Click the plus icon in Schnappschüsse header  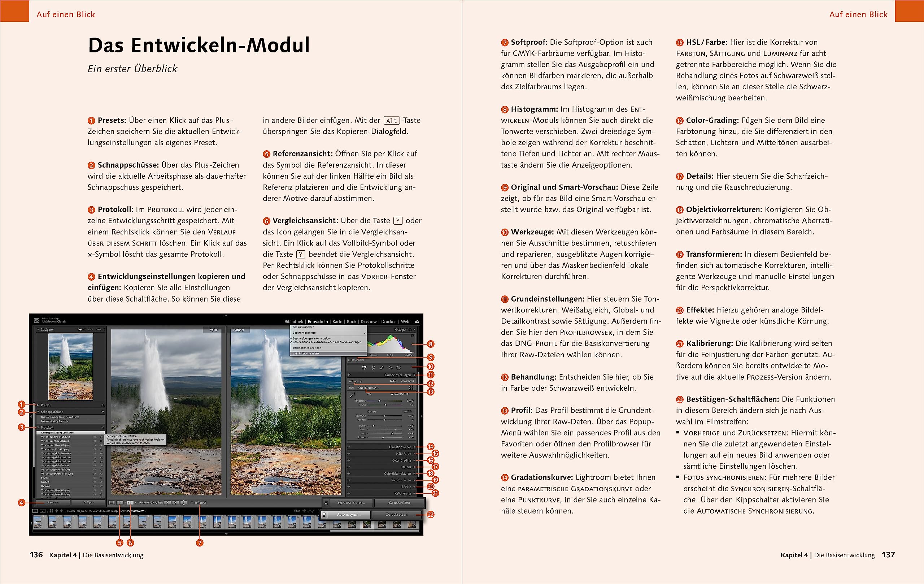(x=103, y=412)
